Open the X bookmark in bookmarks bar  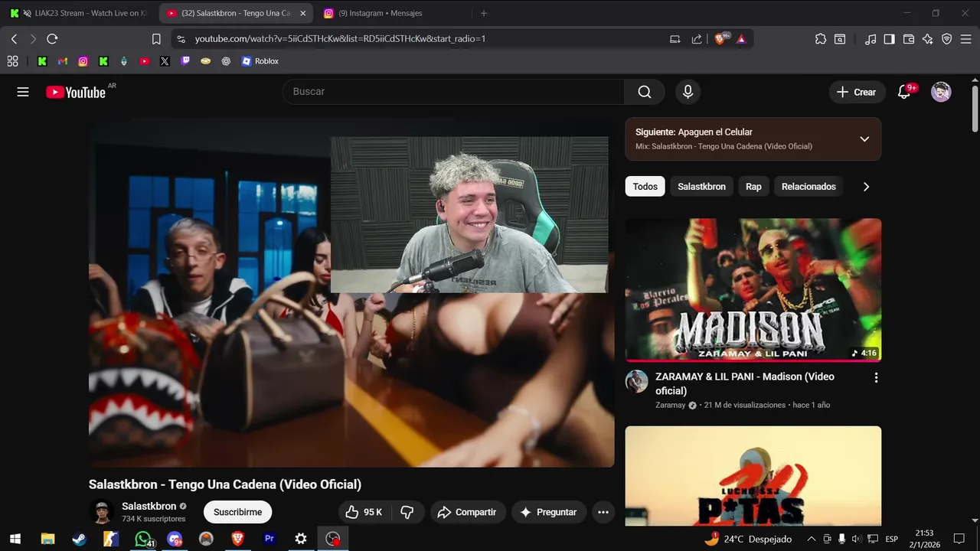pyautogui.click(x=165, y=61)
